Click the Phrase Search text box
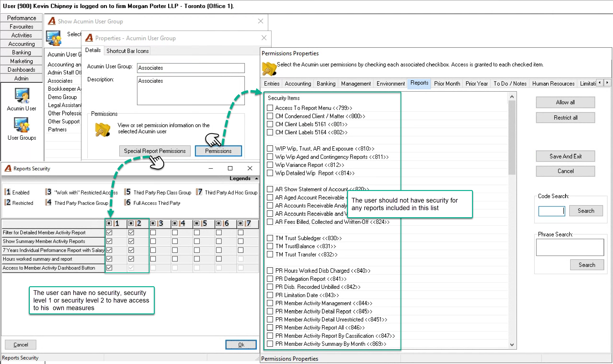Image resolution: width=613 pixels, height=364 pixels. [x=570, y=247]
